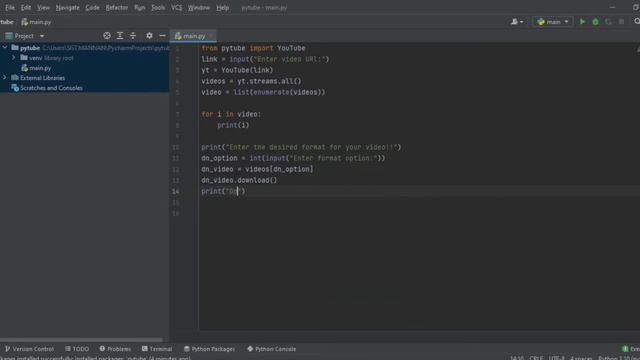
Task: Click the Expand All icon in Project panel
Action: tap(120, 36)
